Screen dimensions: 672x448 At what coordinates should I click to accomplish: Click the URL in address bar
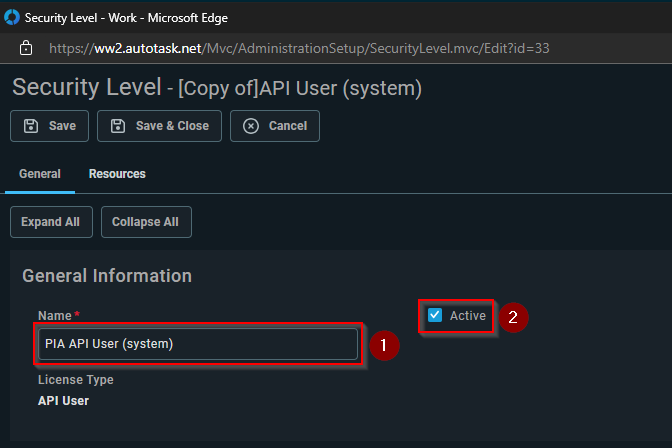click(x=299, y=48)
